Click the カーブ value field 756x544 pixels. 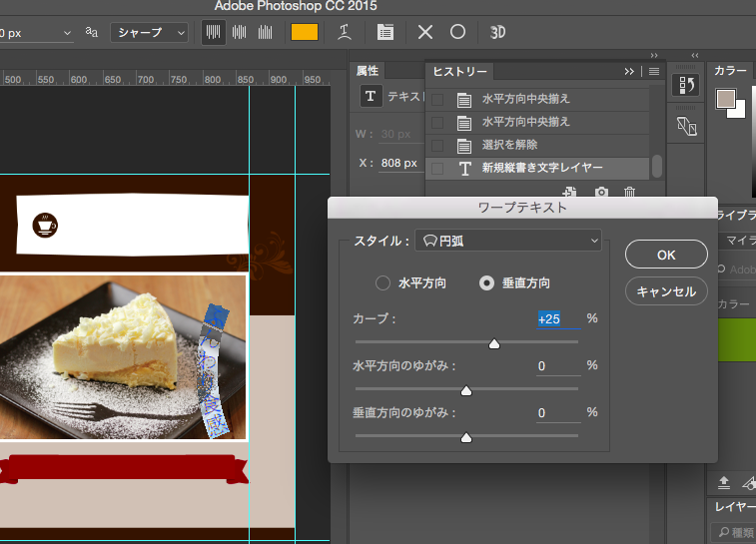click(x=558, y=319)
